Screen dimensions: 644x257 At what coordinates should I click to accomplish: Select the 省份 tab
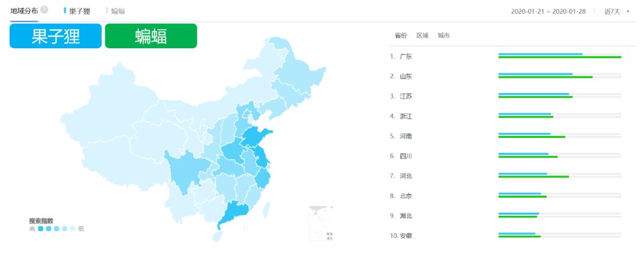tap(401, 36)
